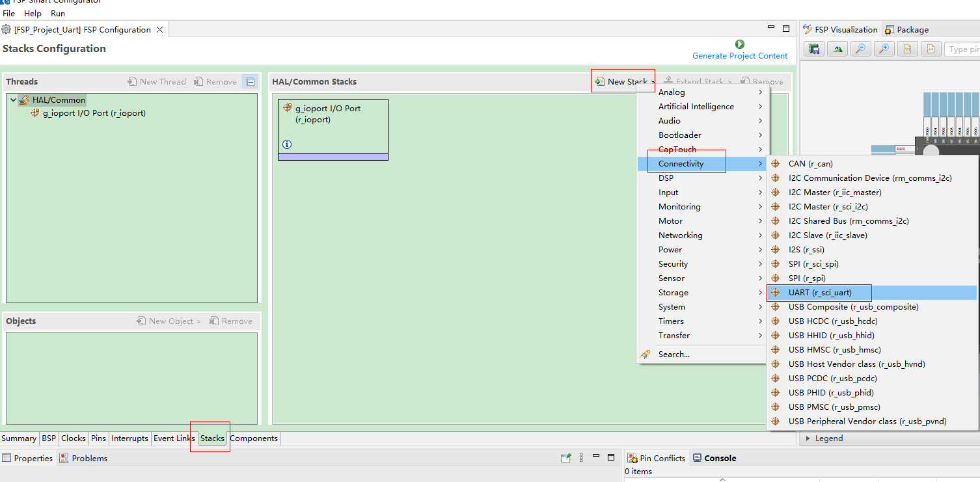980x482 pixels.
Task: Collapse the HAL/Common tree node arrow
Action: pos(13,100)
